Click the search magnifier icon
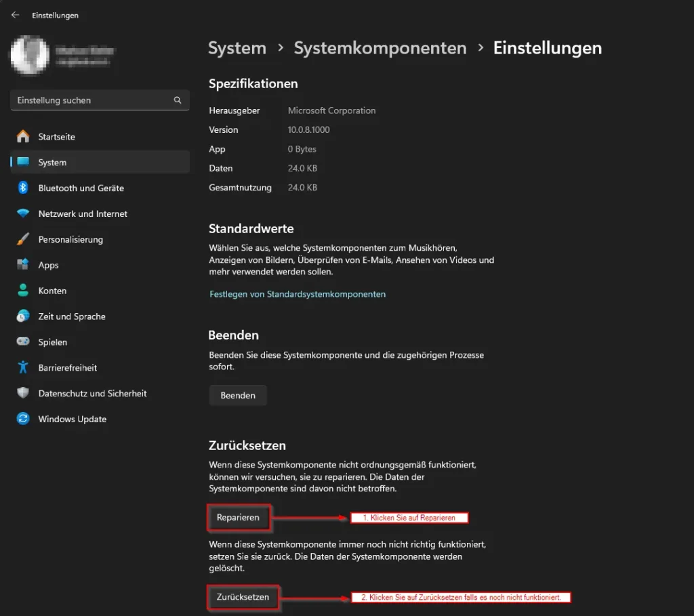 click(177, 100)
